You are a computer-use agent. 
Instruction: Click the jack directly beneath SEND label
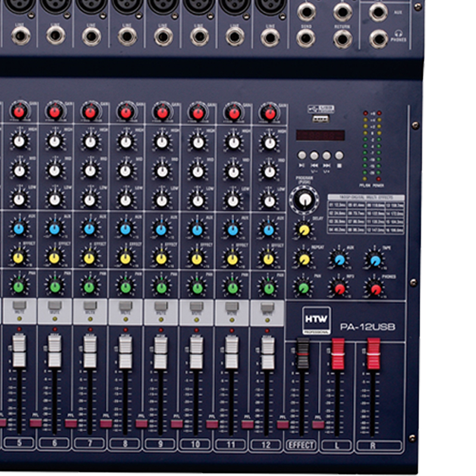click(306, 39)
